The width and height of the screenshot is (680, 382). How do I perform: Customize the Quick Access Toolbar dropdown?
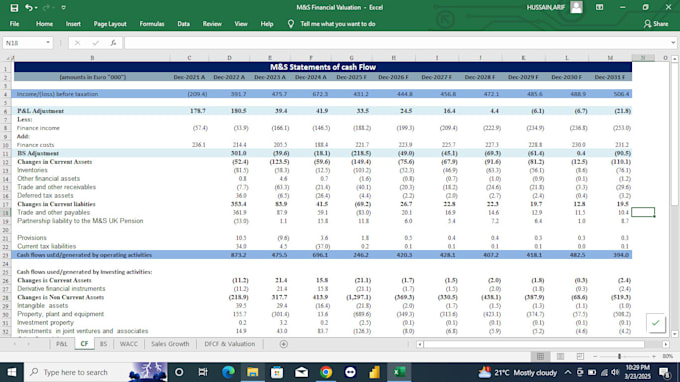point(63,8)
